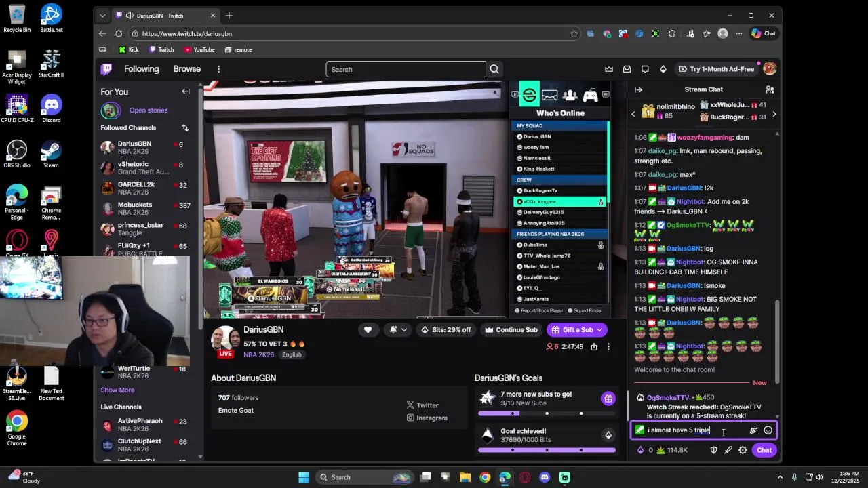Click Bits: 29% off button
This screenshot has width=868, height=488.
point(446,330)
